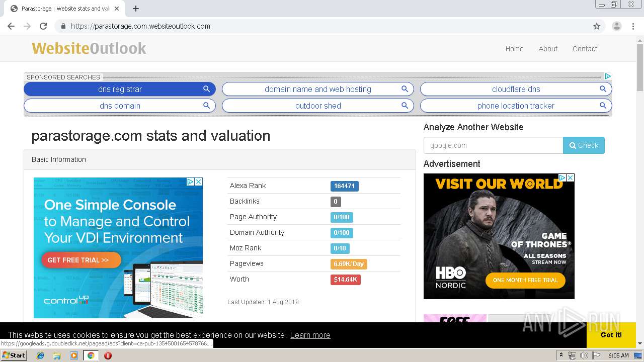This screenshot has width=644, height=362.
Task: Click the address bar URL
Action: [140, 26]
